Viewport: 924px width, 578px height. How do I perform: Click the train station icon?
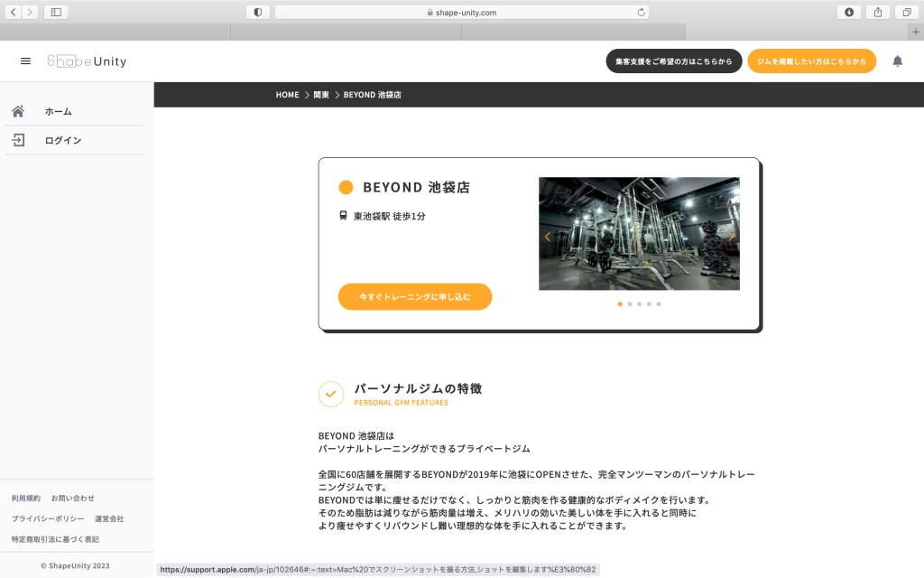[343, 215]
